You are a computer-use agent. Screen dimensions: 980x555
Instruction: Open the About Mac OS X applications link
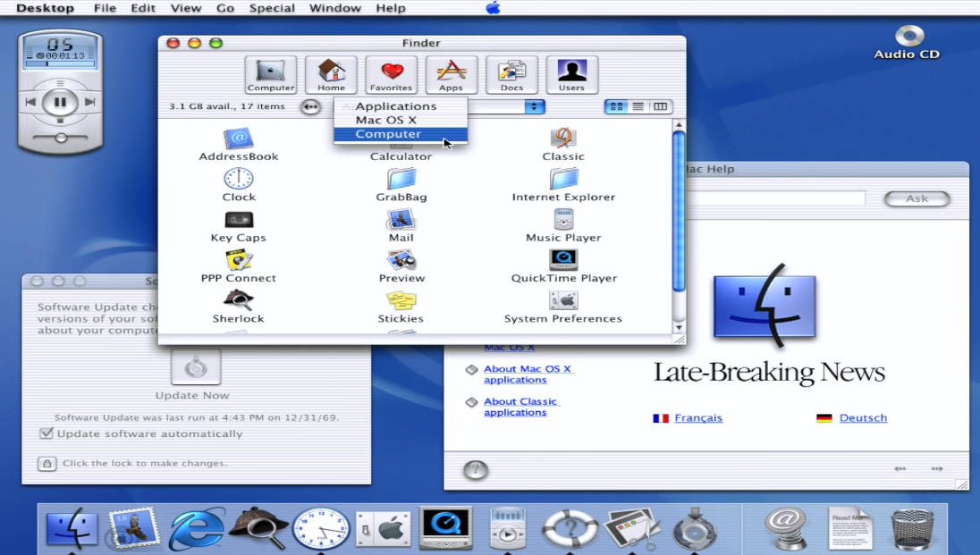click(528, 374)
